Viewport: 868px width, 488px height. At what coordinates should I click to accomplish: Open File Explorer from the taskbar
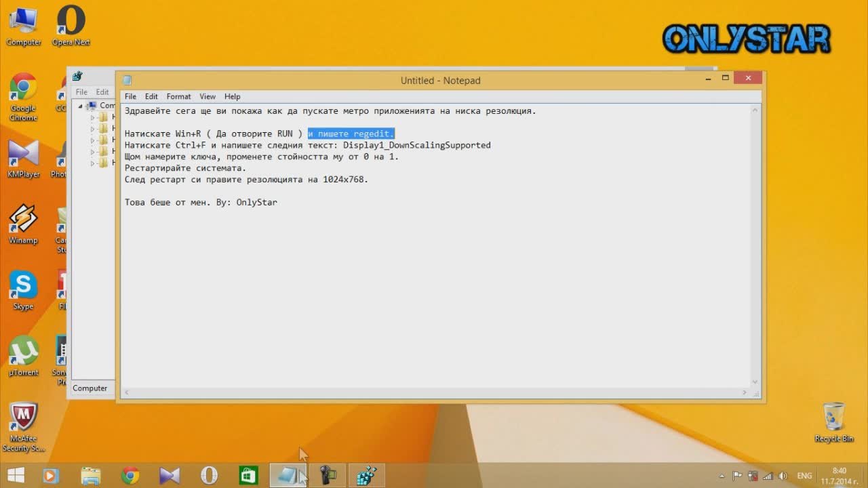click(x=91, y=475)
